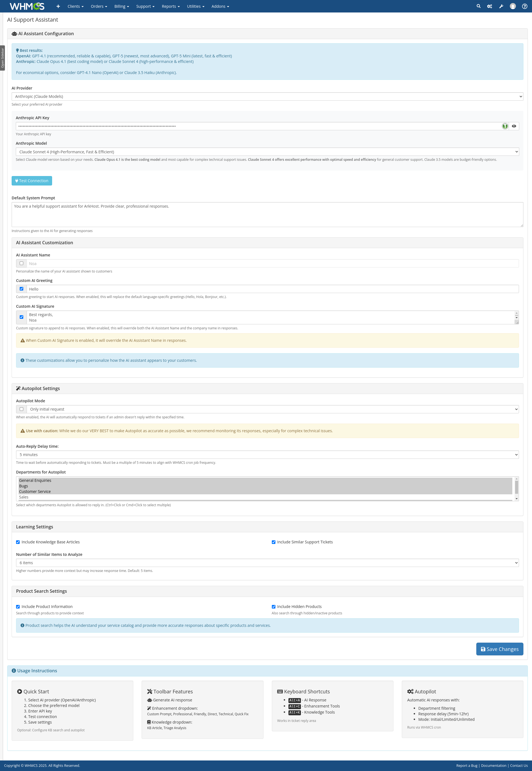Open the Report a Bug link
This screenshot has width=532, height=771.
466,765
